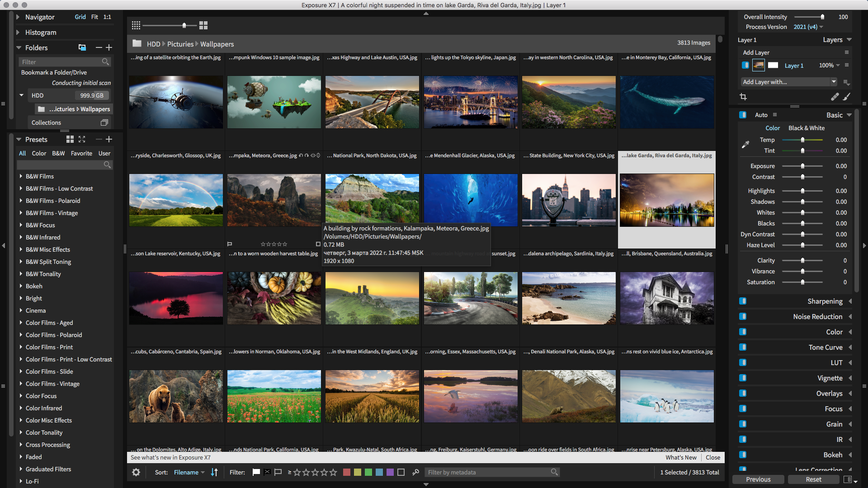This screenshot has width=868, height=488.
Task: Click the What's New link
Action: tap(680, 457)
